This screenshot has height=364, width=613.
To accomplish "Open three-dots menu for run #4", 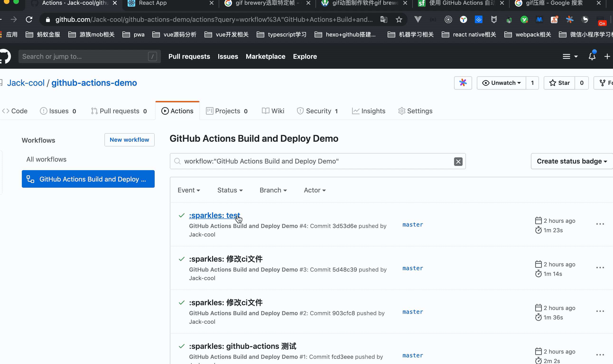I will (600, 224).
